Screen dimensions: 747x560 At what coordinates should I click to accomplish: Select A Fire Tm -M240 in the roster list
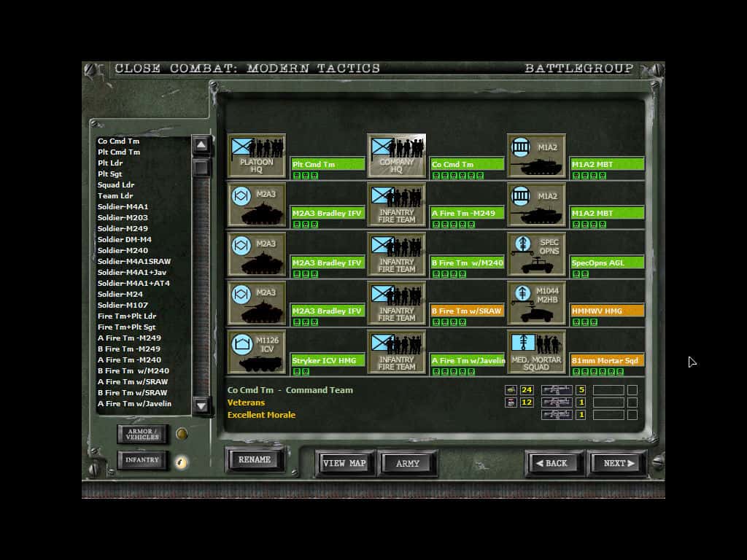129,360
